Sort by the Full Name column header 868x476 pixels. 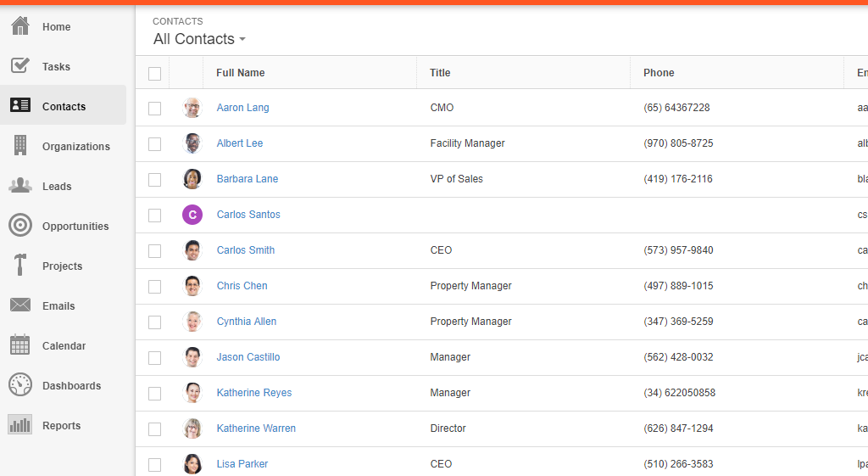pos(241,73)
